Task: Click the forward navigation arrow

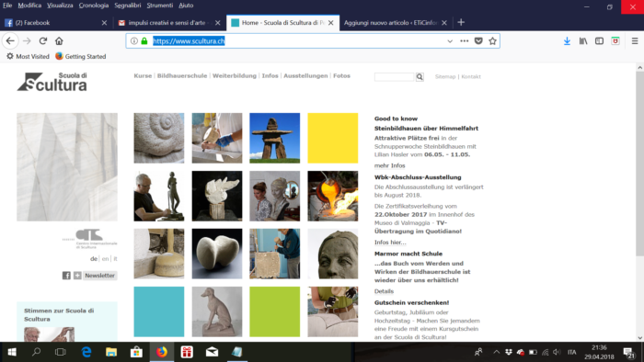Action: [27, 41]
